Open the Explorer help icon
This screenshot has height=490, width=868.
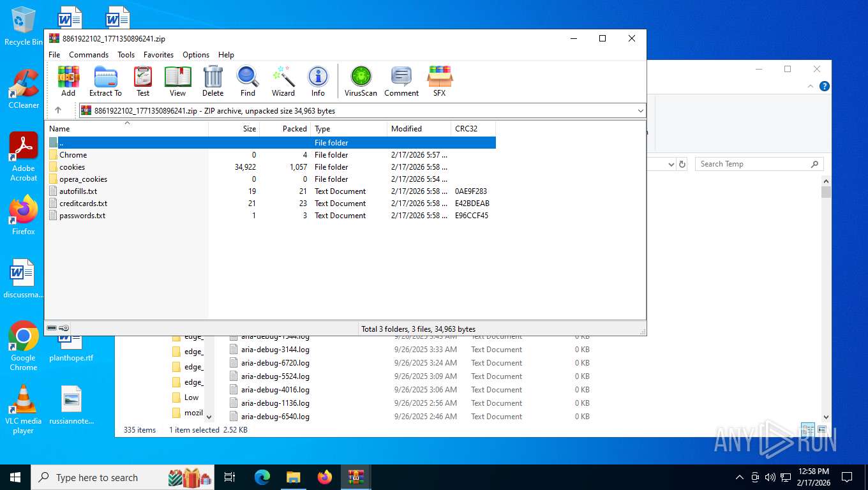[825, 86]
